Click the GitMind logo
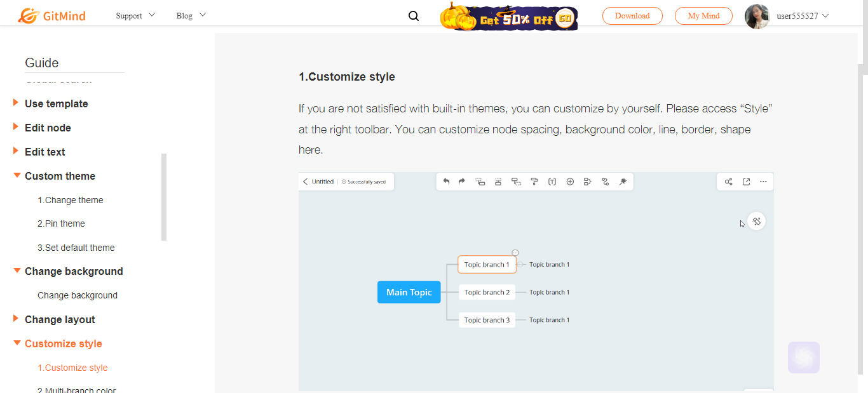 (51, 16)
